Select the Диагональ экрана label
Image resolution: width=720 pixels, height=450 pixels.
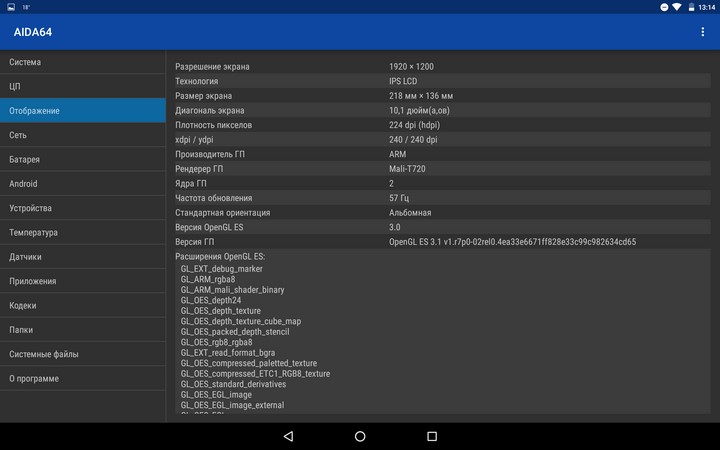click(209, 111)
